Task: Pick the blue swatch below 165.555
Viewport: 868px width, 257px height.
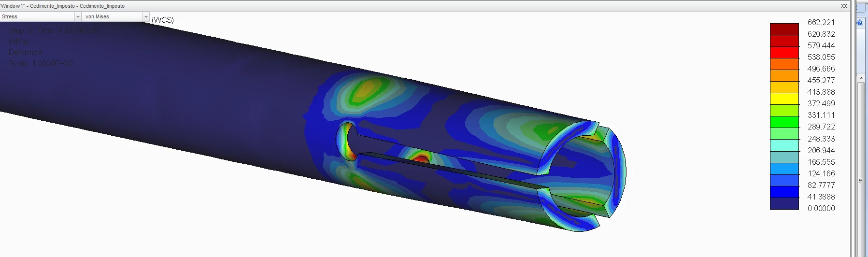Action: pyautogui.click(x=784, y=169)
